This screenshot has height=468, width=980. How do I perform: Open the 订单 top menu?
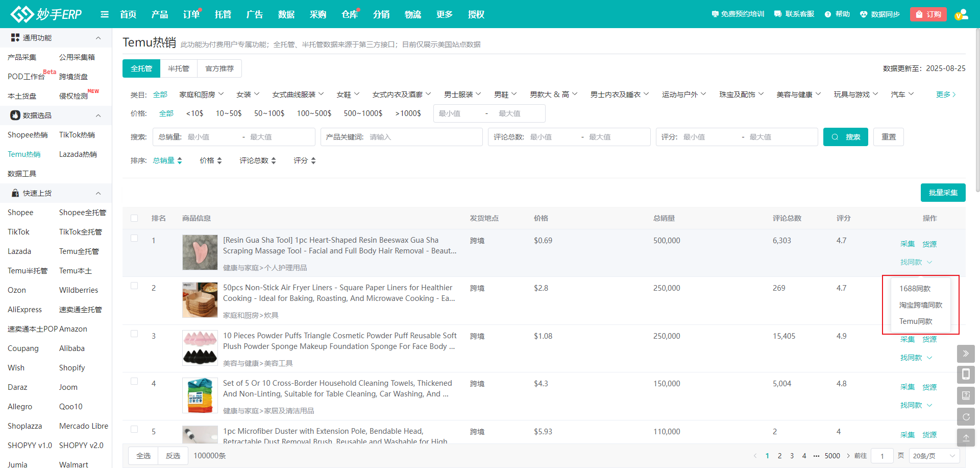pos(191,14)
